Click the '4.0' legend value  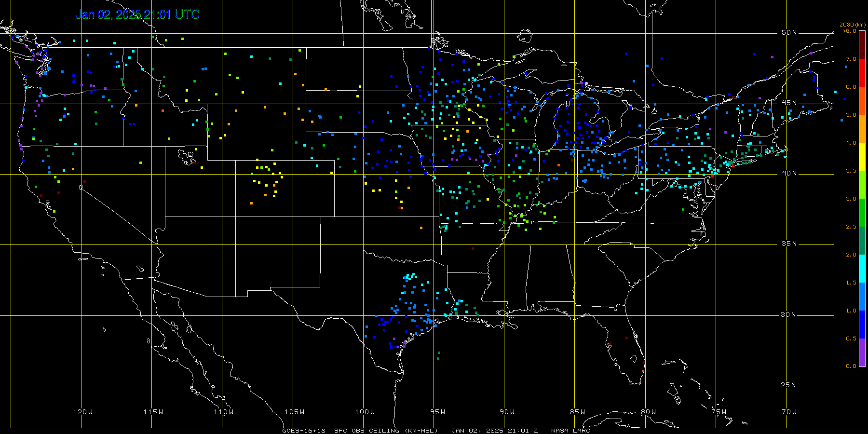click(851, 143)
